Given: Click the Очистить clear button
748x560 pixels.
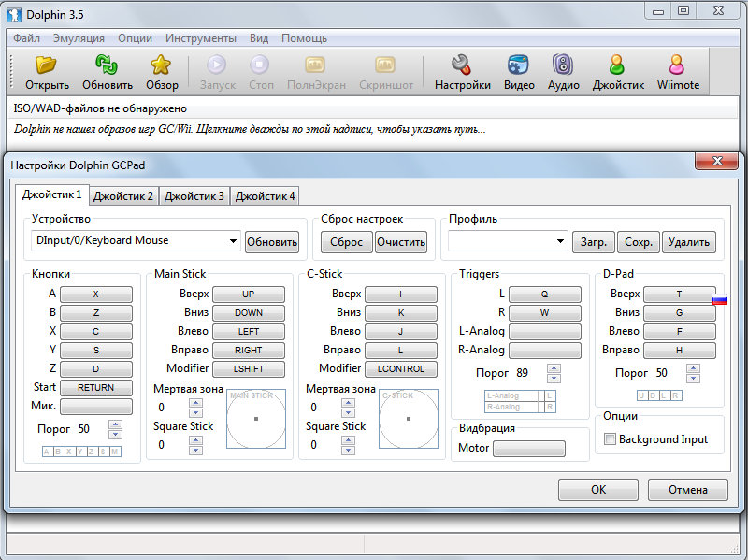Looking at the screenshot, I should click(401, 242).
